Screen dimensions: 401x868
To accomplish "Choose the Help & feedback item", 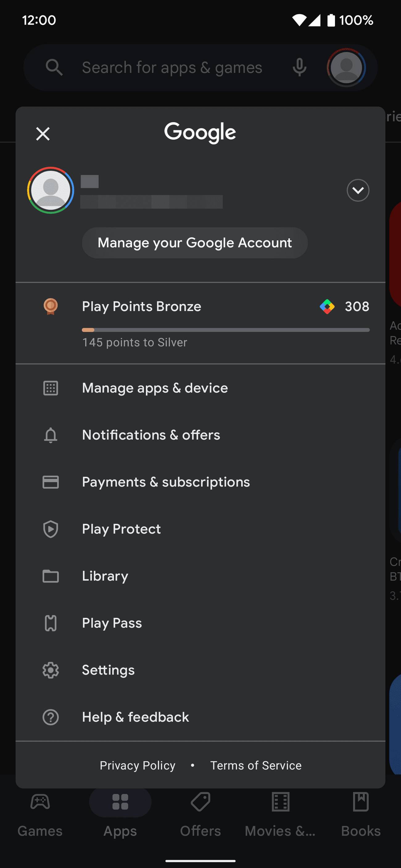I will (x=135, y=717).
